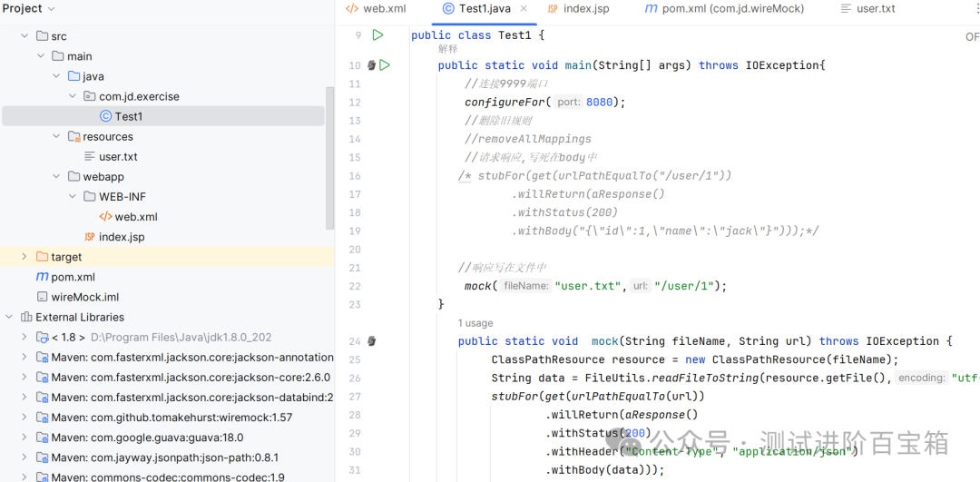This screenshot has height=482, width=980.
Task: Expand the jackson-annotation Maven library
Action: click(x=24, y=357)
